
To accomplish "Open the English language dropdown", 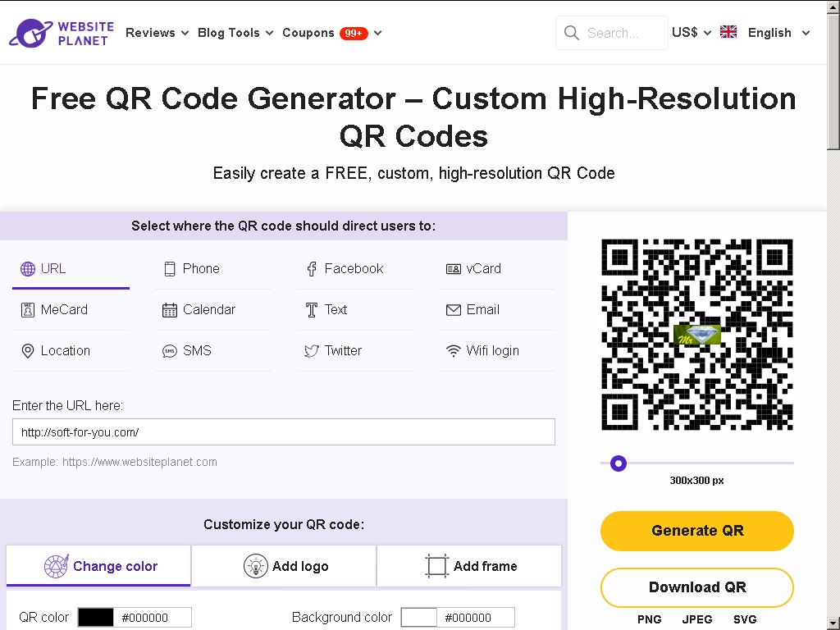I will coord(779,33).
